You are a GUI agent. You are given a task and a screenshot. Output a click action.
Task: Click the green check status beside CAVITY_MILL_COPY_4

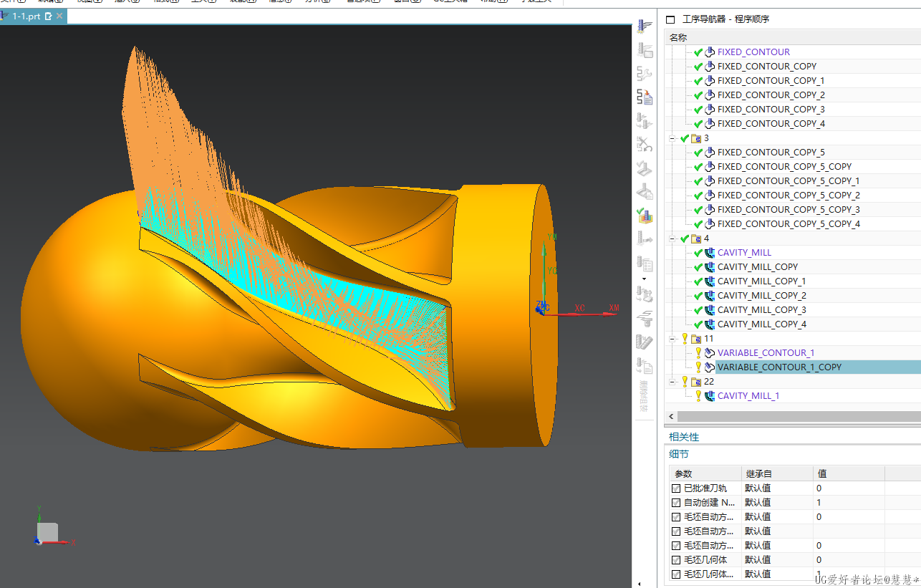[x=698, y=324]
